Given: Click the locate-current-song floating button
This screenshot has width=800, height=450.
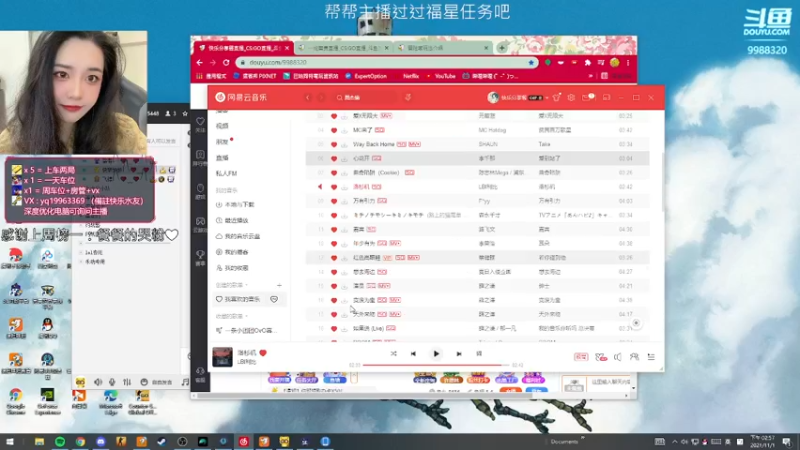Looking at the screenshot, I should 636,323.
